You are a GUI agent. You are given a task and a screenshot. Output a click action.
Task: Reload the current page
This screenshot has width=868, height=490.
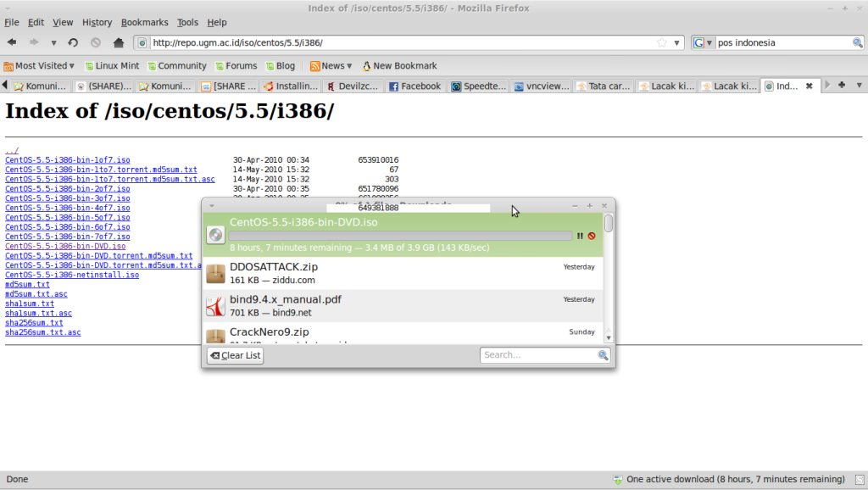point(73,42)
